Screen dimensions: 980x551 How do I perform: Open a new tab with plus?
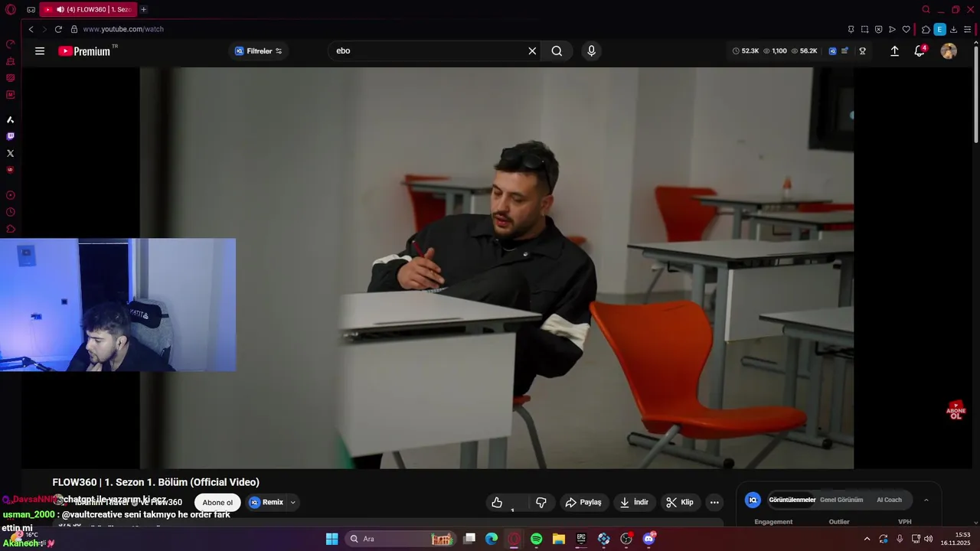[143, 9]
